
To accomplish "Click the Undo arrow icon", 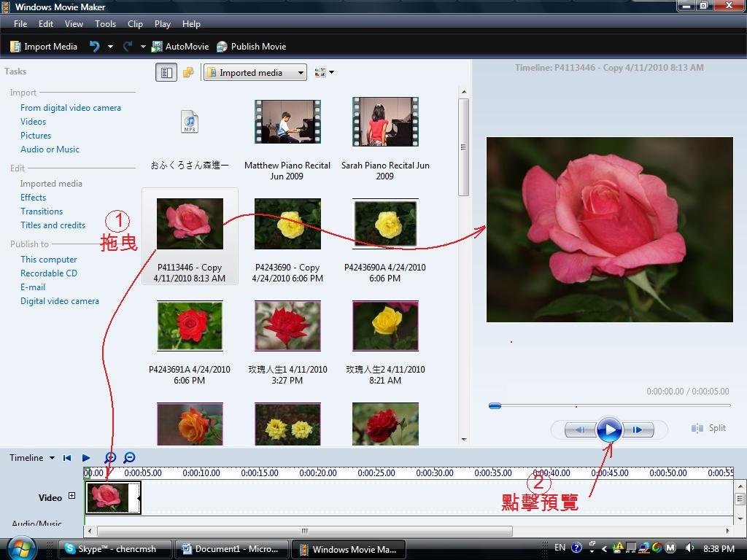I will click(x=94, y=46).
